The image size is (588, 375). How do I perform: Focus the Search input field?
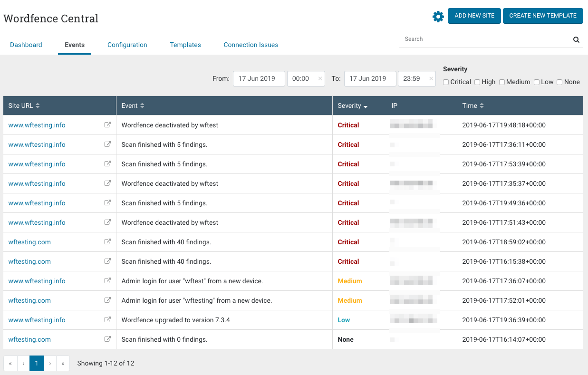click(x=485, y=39)
